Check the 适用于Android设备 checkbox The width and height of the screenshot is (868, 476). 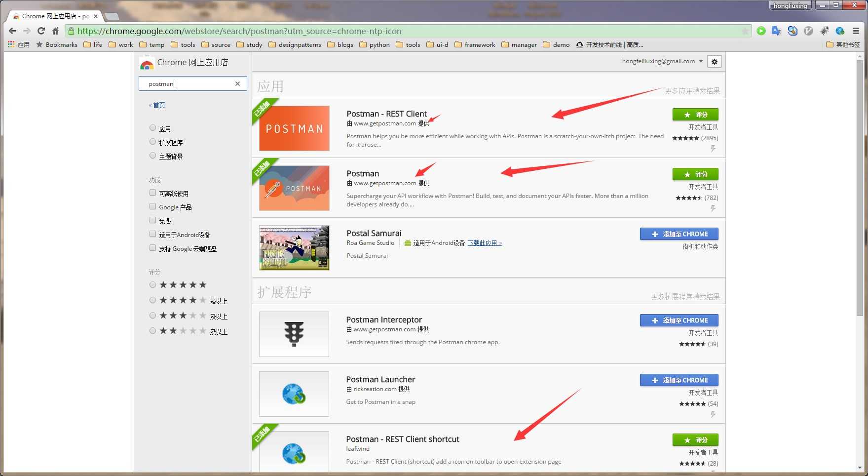(152, 234)
